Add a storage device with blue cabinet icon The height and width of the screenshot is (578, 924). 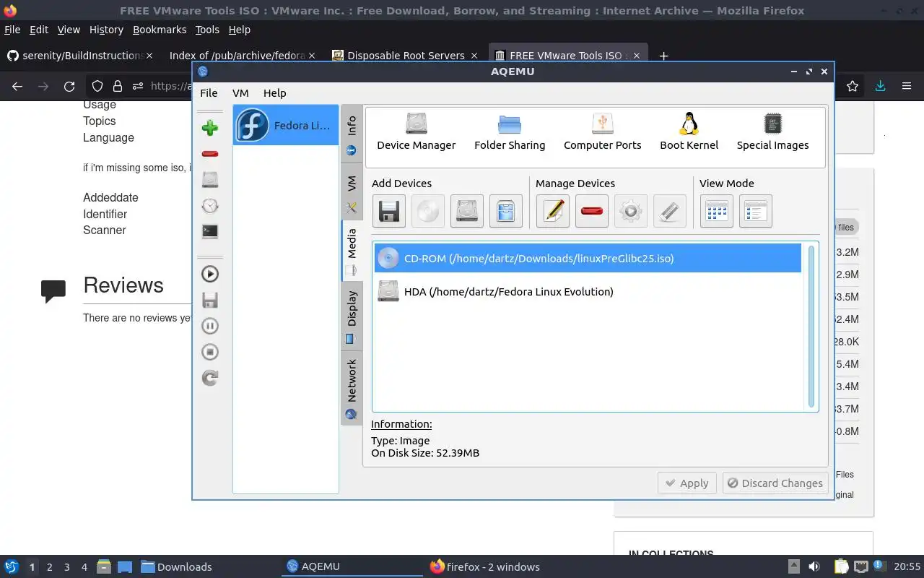(x=506, y=211)
